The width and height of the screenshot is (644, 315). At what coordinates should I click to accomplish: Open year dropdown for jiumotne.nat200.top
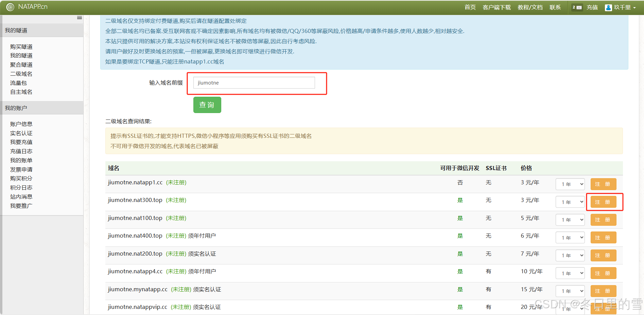(570, 256)
